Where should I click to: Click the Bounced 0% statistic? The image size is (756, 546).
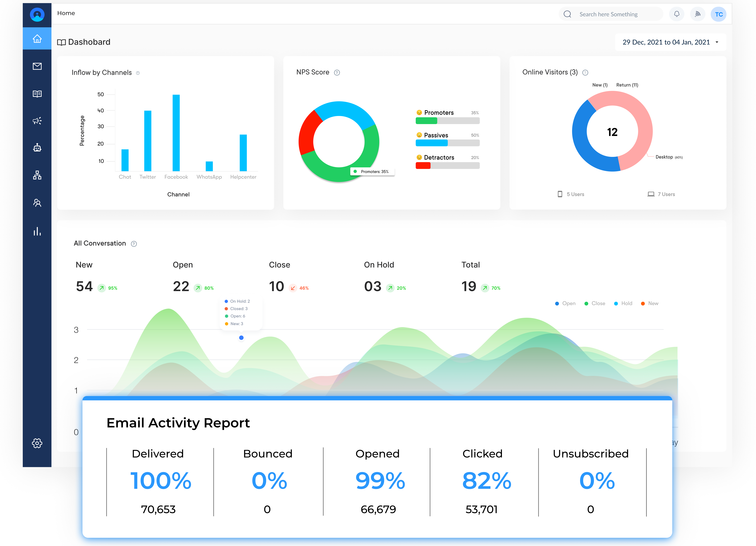(x=269, y=481)
